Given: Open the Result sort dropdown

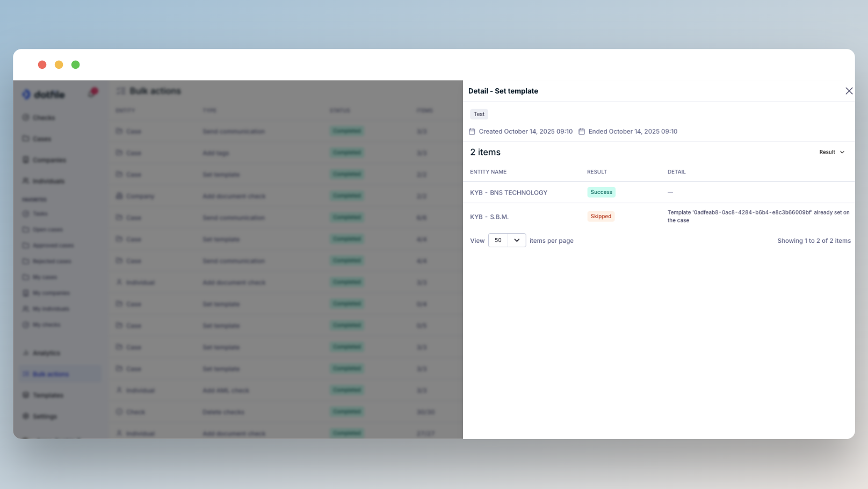Looking at the screenshot, I should click(x=831, y=152).
